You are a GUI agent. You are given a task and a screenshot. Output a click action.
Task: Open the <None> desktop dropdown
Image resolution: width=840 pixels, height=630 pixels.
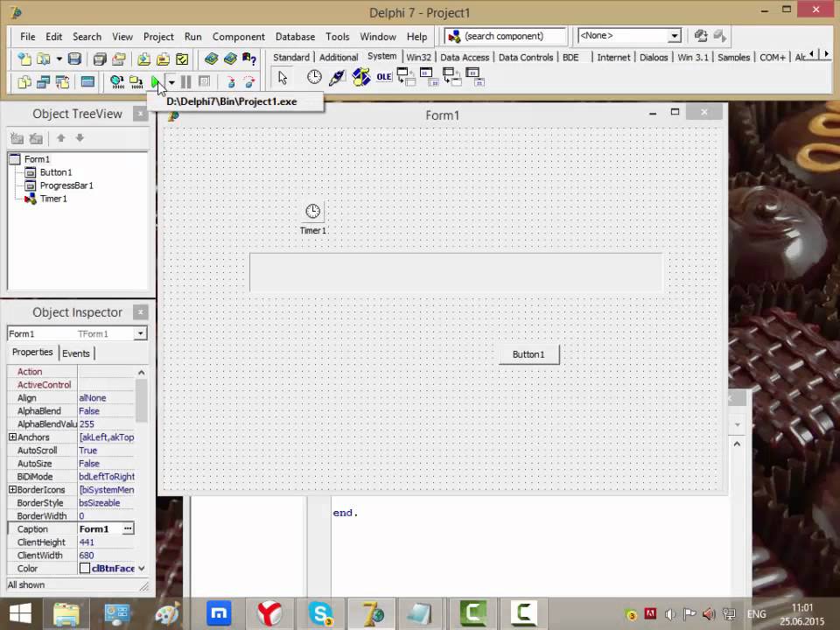tap(675, 36)
